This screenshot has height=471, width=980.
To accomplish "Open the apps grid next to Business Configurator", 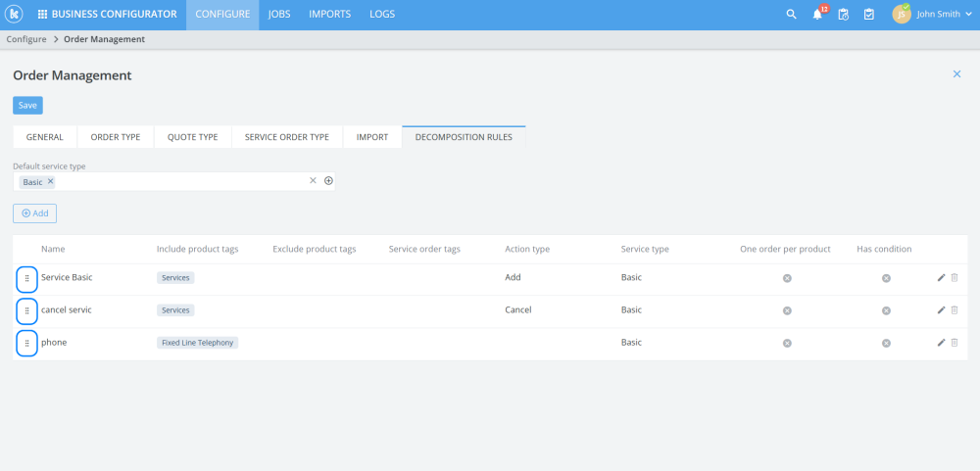I will point(42,15).
